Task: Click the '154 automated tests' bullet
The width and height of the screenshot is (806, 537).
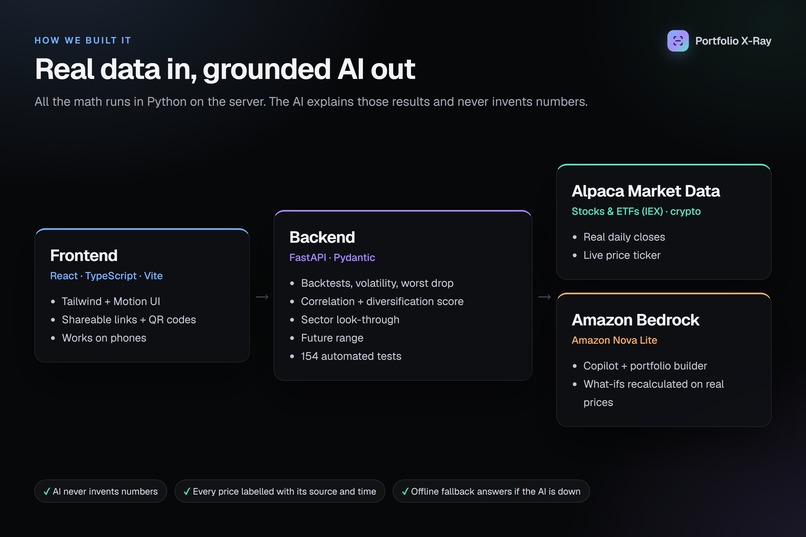Action: pos(351,356)
